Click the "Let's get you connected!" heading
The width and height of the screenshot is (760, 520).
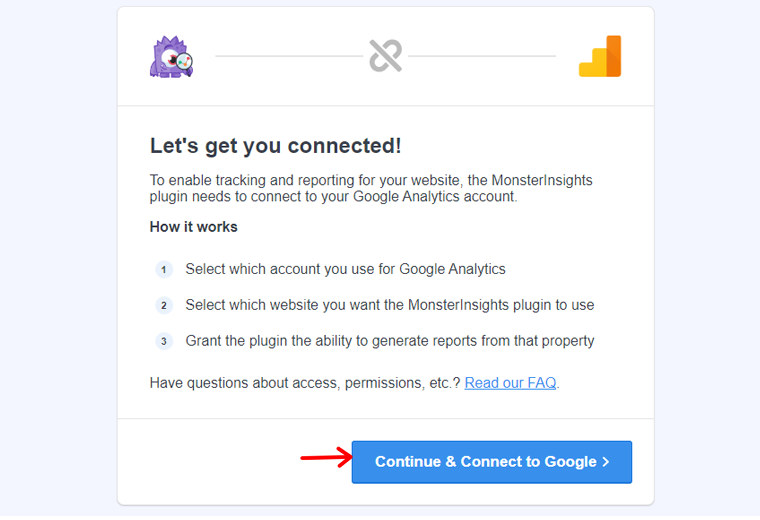tap(275, 146)
